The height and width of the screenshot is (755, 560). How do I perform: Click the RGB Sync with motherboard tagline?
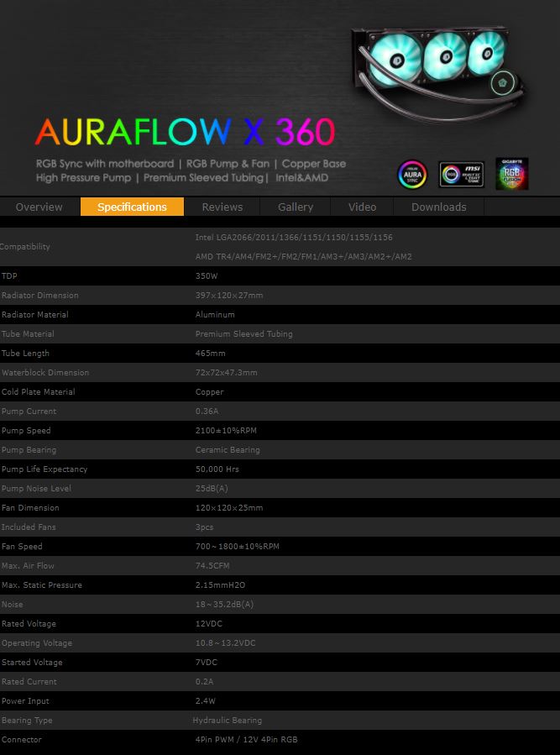point(105,164)
